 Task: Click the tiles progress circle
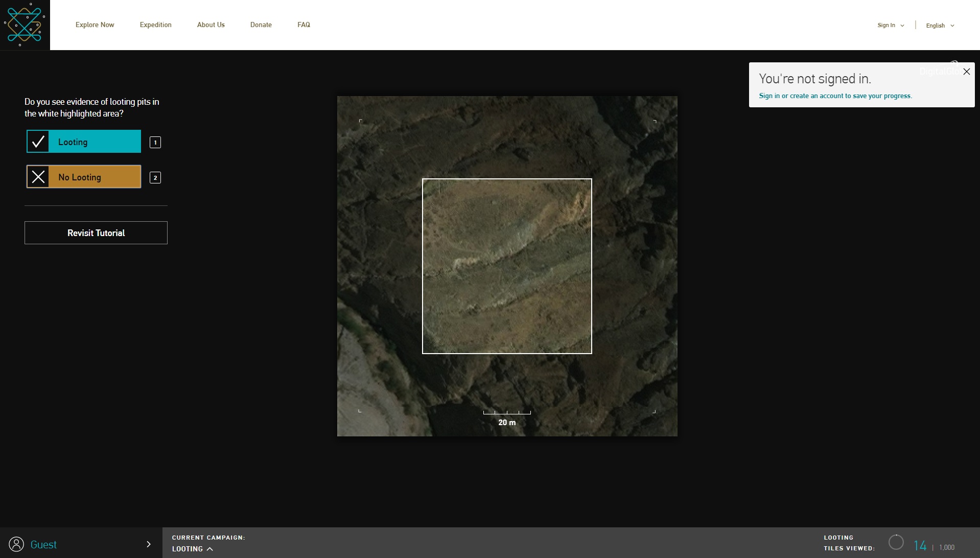click(896, 542)
